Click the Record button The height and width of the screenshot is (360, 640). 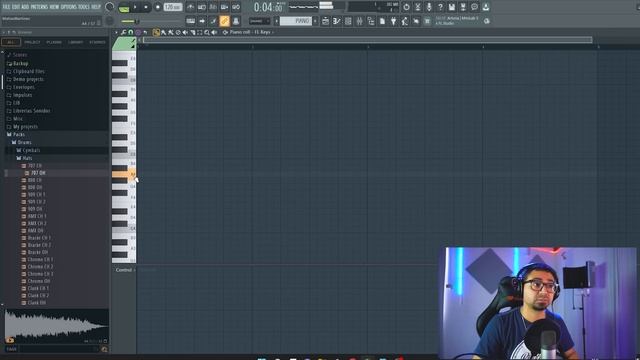(158, 7)
